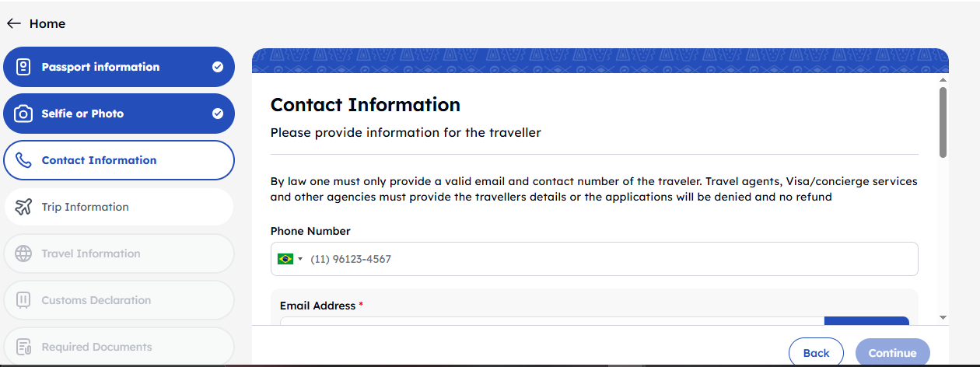Click the Phone Number input field
The height and width of the screenshot is (367, 980).
607,259
